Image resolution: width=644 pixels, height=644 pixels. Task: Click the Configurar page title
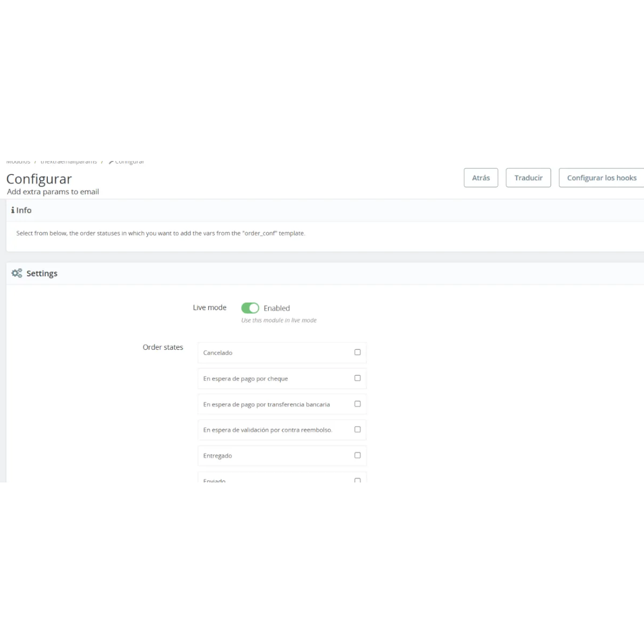coord(39,179)
